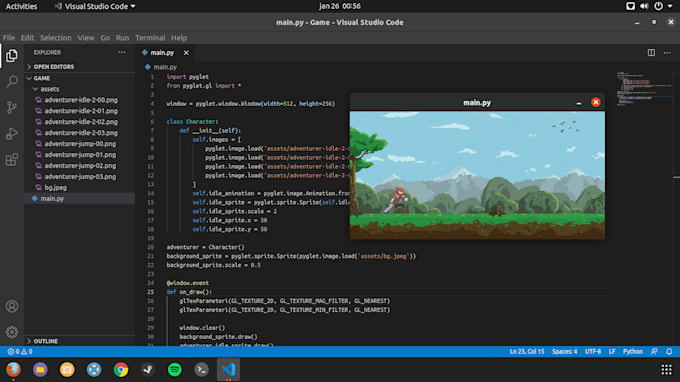The width and height of the screenshot is (680, 382).
Task: Open Source Control view in activity bar
Action: coord(12,108)
